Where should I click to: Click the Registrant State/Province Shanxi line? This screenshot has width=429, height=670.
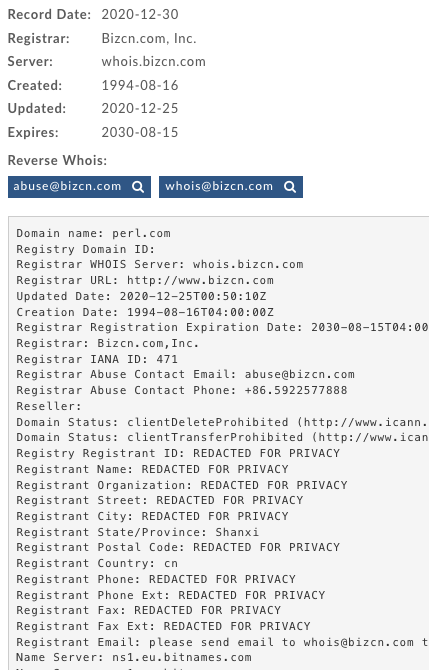(x=138, y=532)
